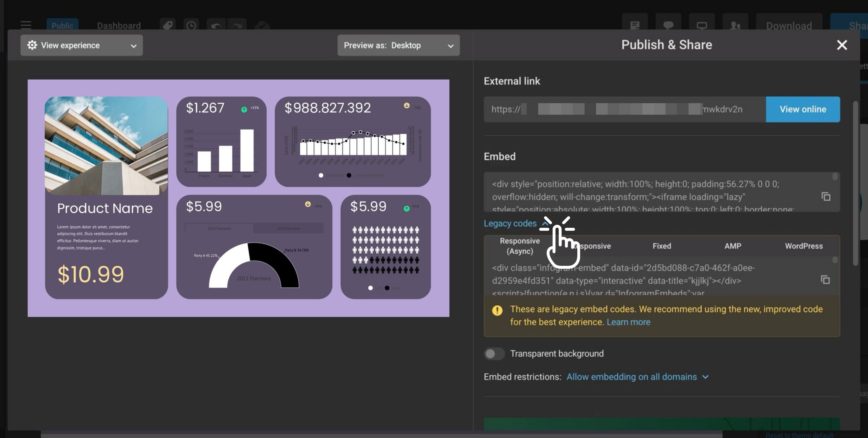Select the Responsive tab
The width and height of the screenshot is (868, 438).
[591, 246]
